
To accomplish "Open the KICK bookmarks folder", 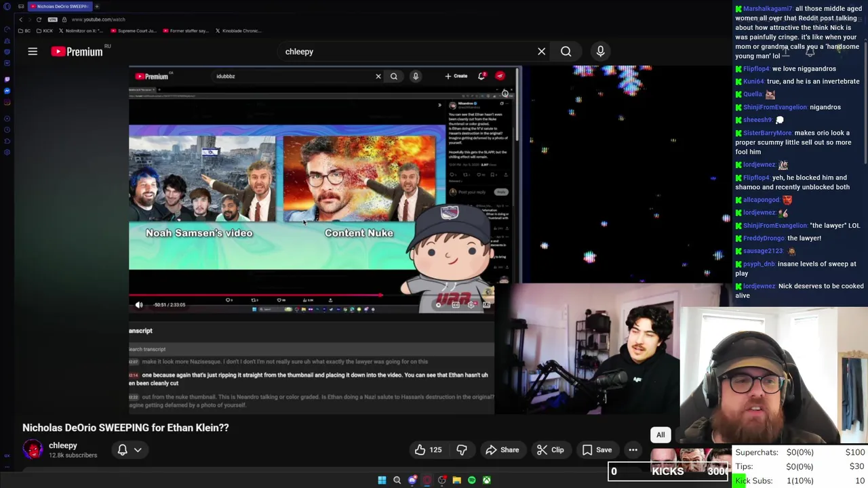I will tap(44, 30).
